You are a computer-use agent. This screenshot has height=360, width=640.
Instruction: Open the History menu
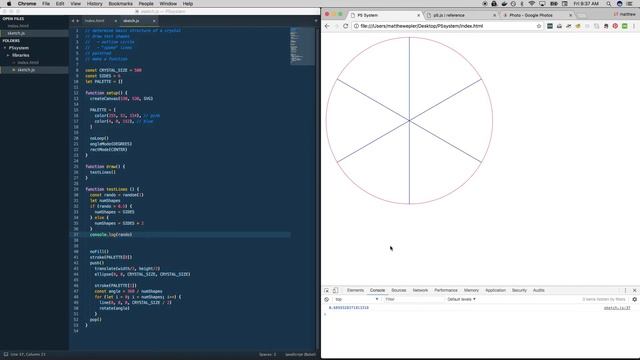point(94,4)
